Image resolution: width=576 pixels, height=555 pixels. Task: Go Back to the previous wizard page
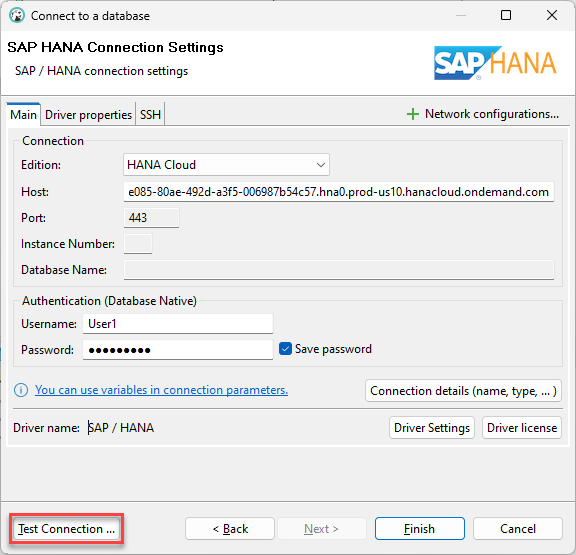(x=230, y=529)
